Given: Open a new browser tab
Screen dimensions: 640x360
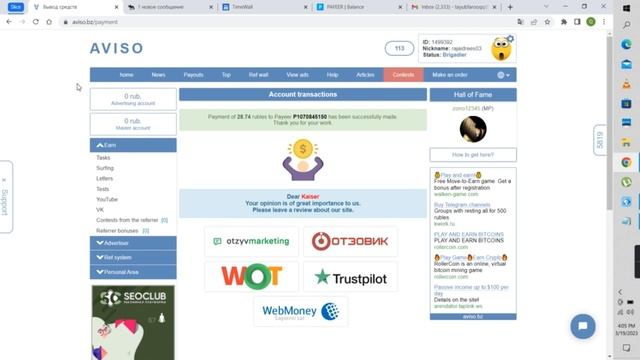Looking at the screenshot, I should 510,7.
